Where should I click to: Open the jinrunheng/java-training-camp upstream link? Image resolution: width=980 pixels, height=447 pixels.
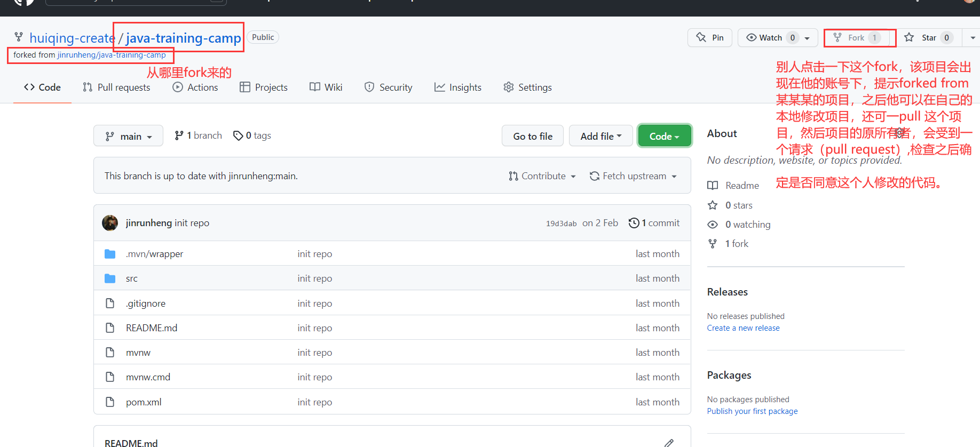pyautogui.click(x=112, y=55)
